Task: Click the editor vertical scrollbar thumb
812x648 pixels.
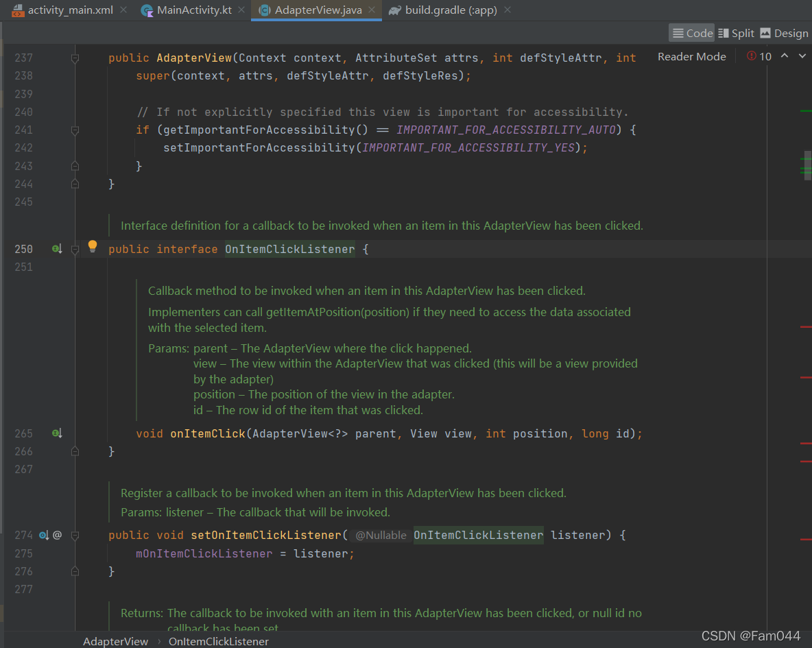Action: pyautogui.click(x=807, y=165)
